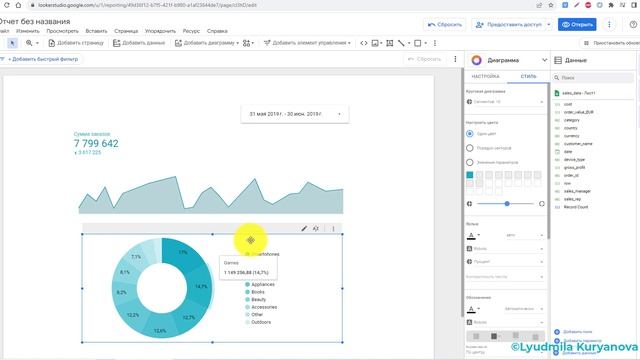This screenshot has height=360, width=640.
Task: Pick the teal color swatch
Action: click(x=470, y=175)
